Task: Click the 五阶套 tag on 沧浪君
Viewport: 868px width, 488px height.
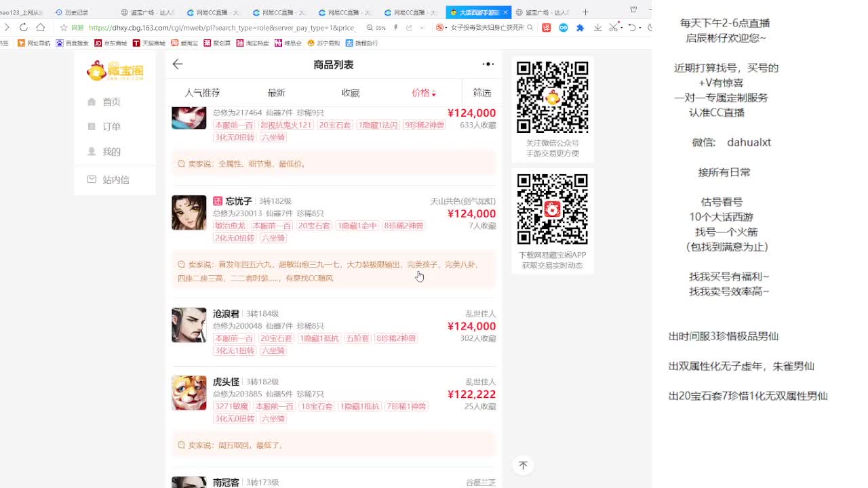Action: click(x=357, y=338)
